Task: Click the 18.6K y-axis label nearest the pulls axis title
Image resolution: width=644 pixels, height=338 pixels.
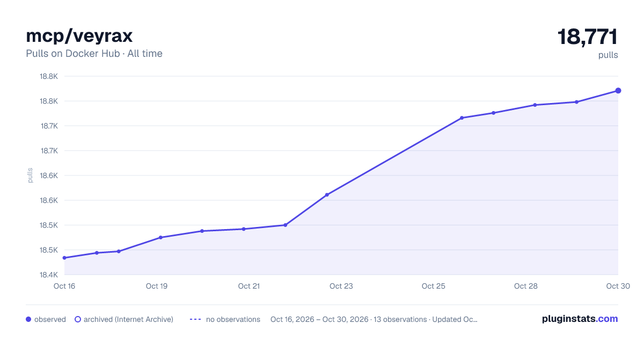Action: 49,175
